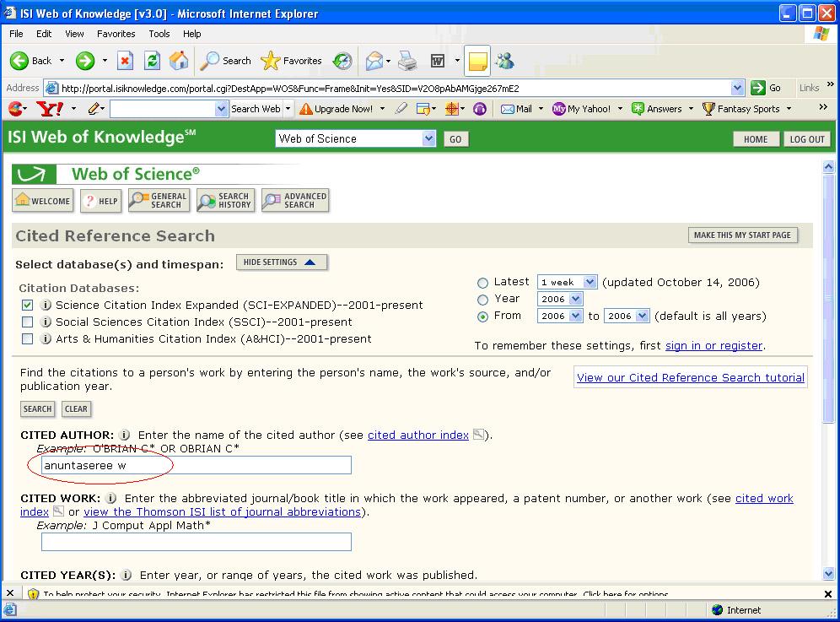
Task: Click the LOG OUT button
Action: click(x=807, y=139)
